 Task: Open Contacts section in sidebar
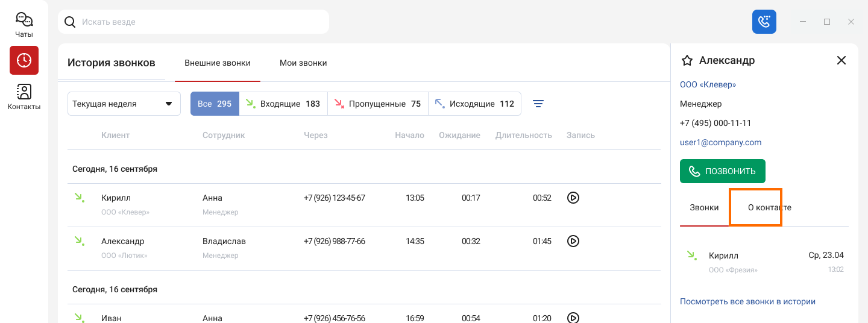tap(24, 96)
